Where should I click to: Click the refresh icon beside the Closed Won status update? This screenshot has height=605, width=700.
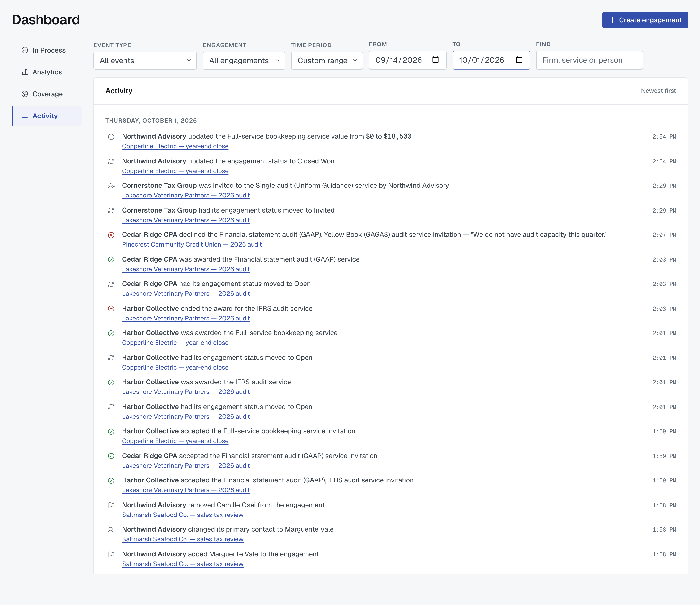pyautogui.click(x=111, y=161)
